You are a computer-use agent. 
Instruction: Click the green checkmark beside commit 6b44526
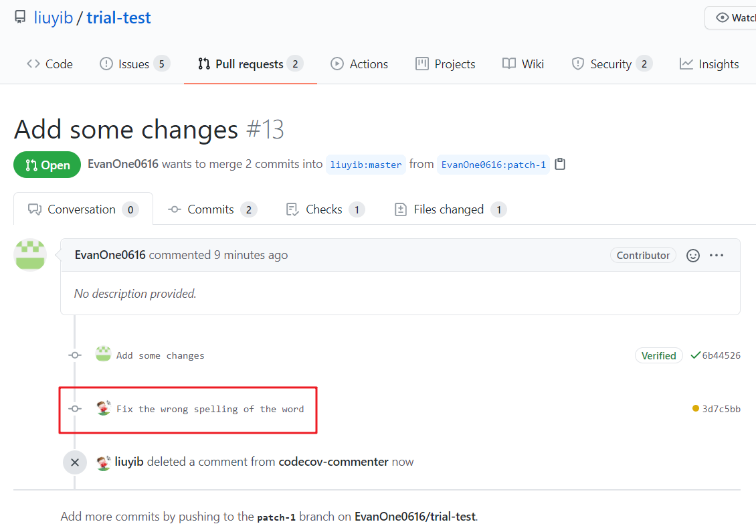694,355
